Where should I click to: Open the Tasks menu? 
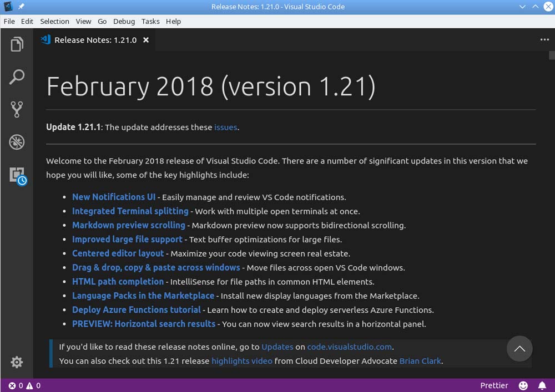click(x=150, y=21)
